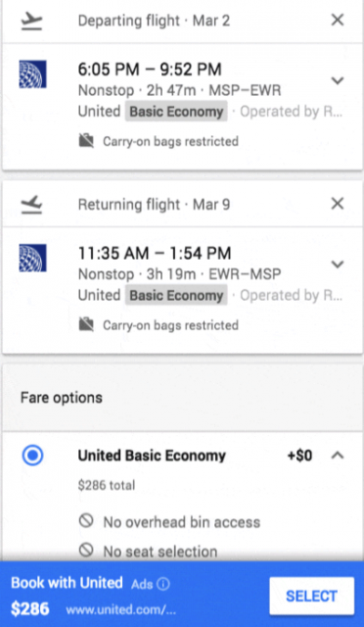Viewport: 364px width, 627px height.
Task: Click United logo on returning flight
Action: click(x=32, y=258)
